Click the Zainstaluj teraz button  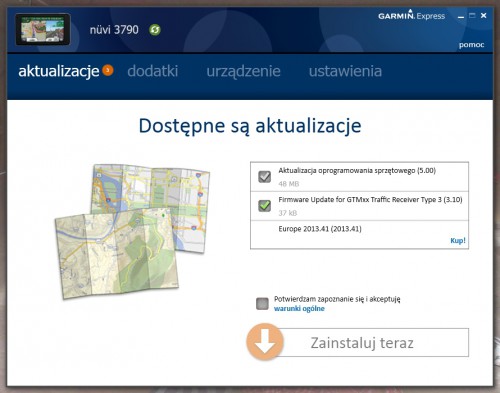362,342
